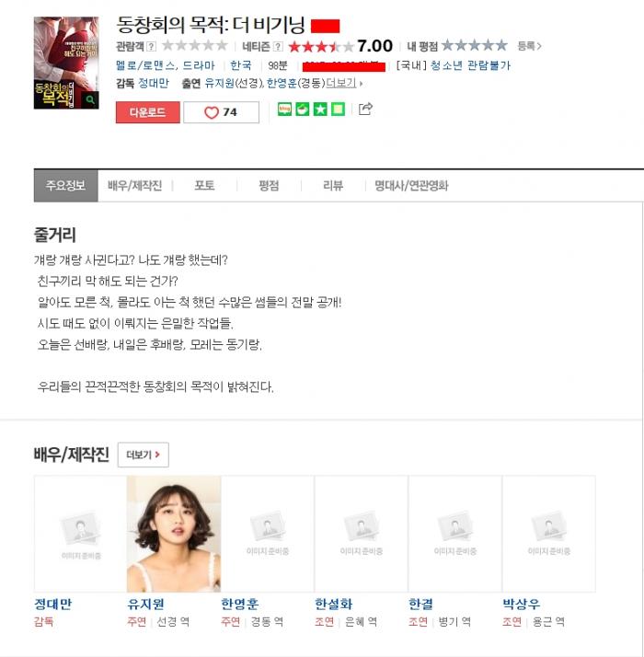Click the red 다운로드 button

(148, 112)
